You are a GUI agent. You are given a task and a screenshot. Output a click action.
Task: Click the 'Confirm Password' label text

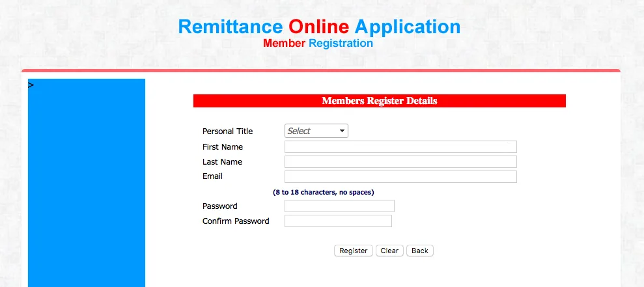236,221
